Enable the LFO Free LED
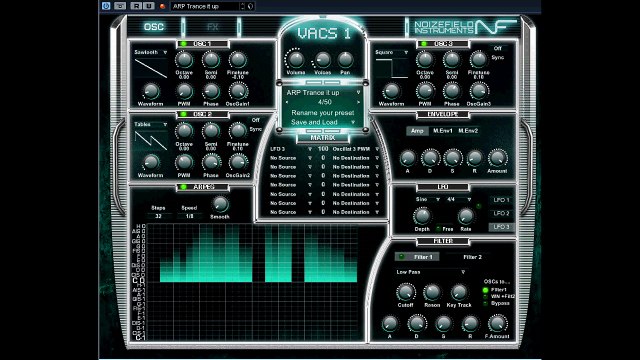Image resolution: width=640 pixels, height=360 pixels. click(438, 229)
